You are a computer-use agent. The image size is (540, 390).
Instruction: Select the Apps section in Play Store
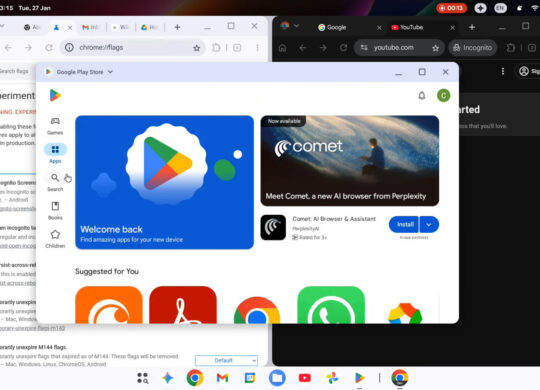pyautogui.click(x=55, y=153)
